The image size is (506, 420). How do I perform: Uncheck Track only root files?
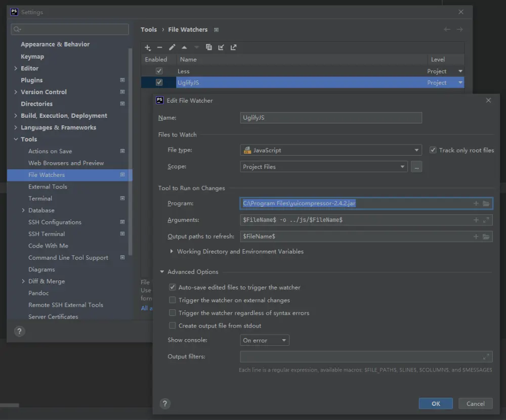click(433, 150)
